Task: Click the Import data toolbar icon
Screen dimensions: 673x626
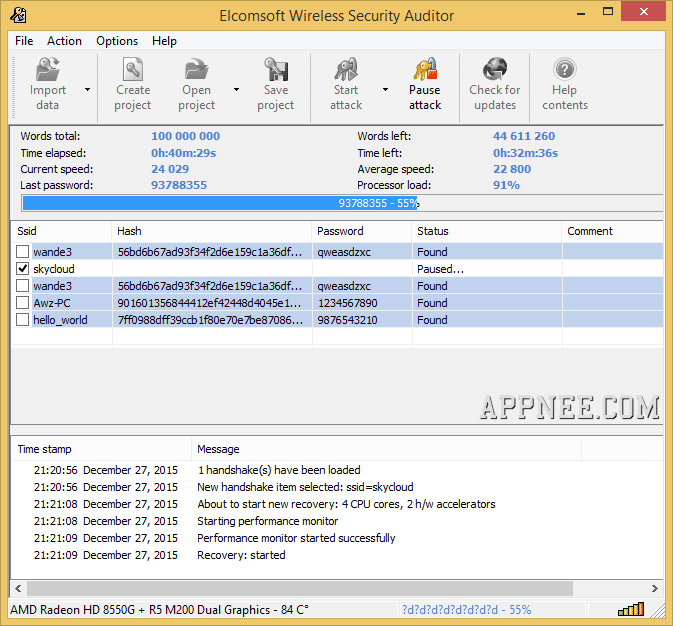Action: [48, 70]
